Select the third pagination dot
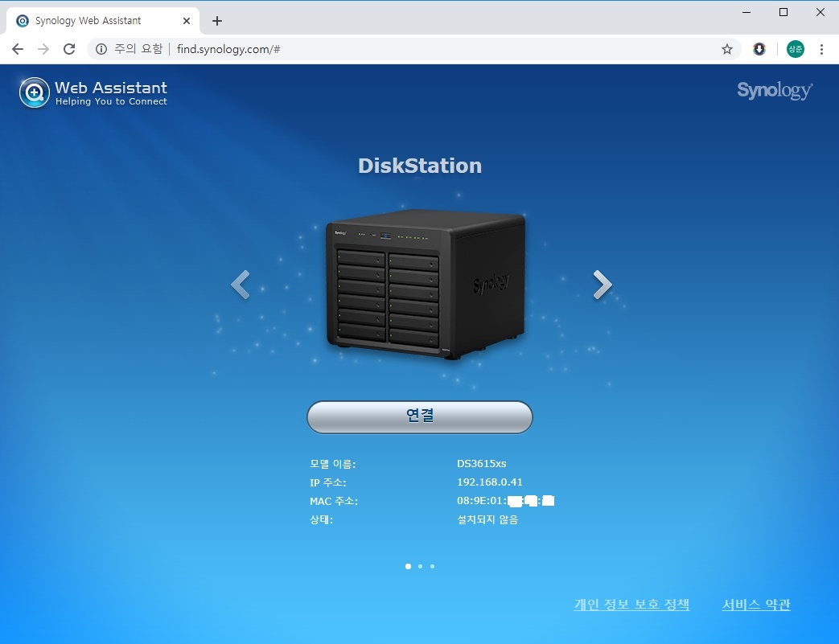Viewport: 839px width, 644px height. pos(432,566)
